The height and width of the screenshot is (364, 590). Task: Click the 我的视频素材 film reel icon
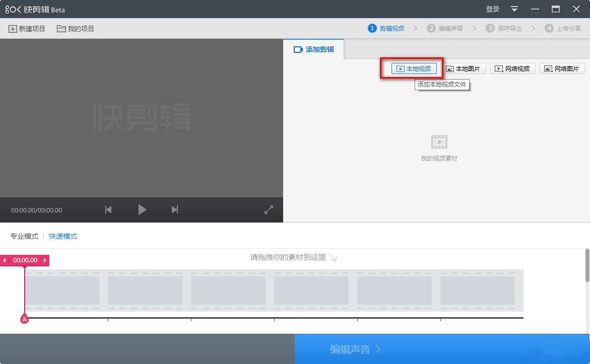[439, 142]
